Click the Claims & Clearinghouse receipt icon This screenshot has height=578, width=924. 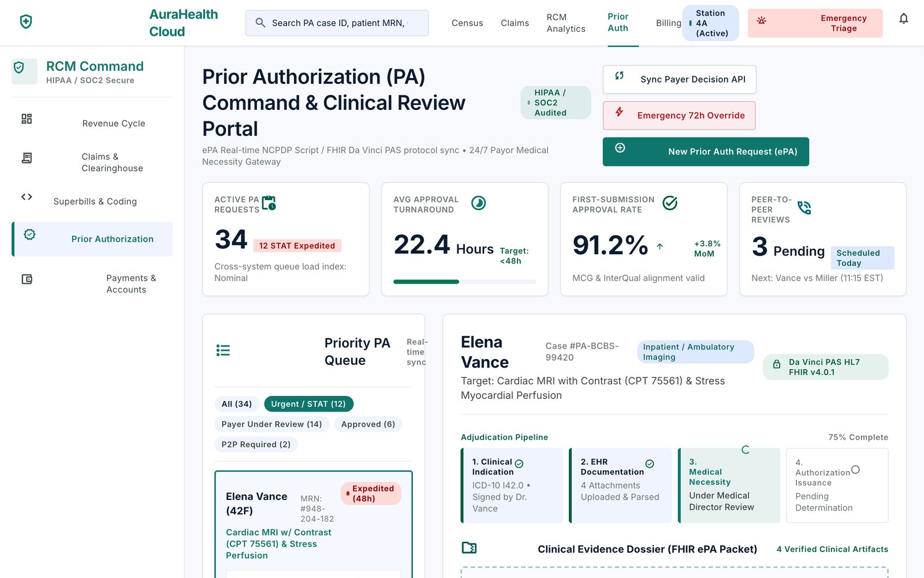pyautogui.click(x=27, y=158)
